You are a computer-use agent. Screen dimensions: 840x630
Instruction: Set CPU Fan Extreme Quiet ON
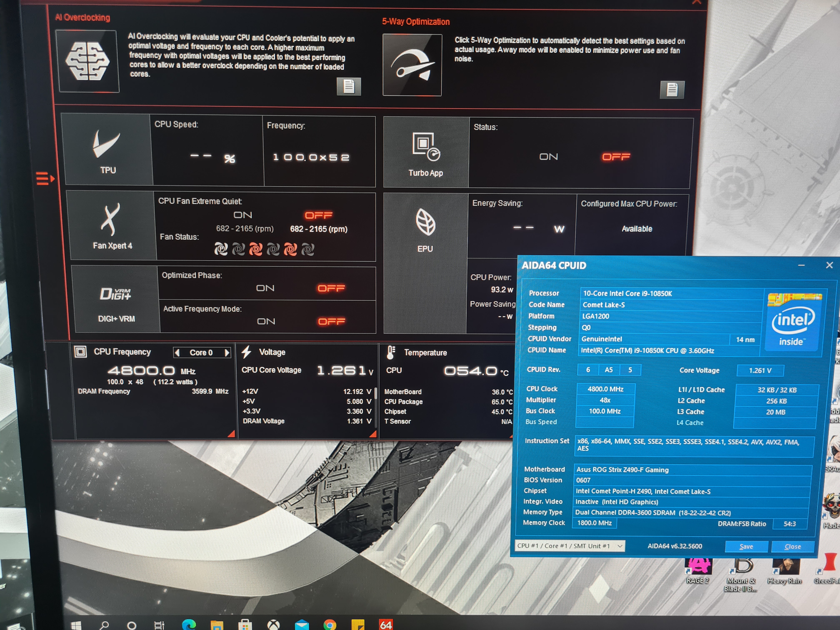(x=243, y=215)
